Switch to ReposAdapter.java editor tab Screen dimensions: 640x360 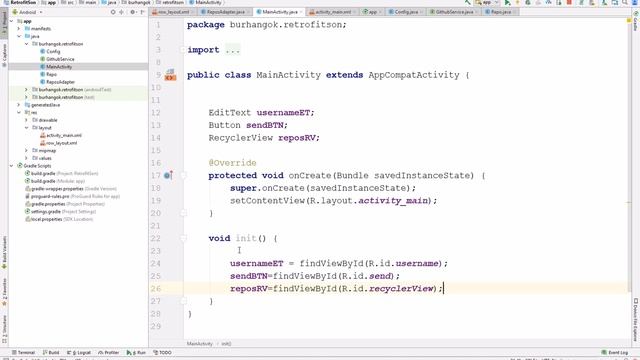226,12
